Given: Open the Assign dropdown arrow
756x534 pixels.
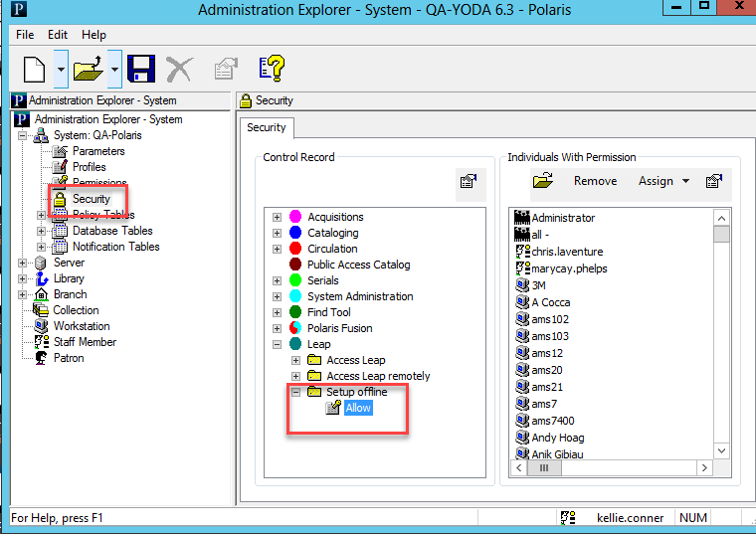Looking at the screenshot, I should point(685,181).
